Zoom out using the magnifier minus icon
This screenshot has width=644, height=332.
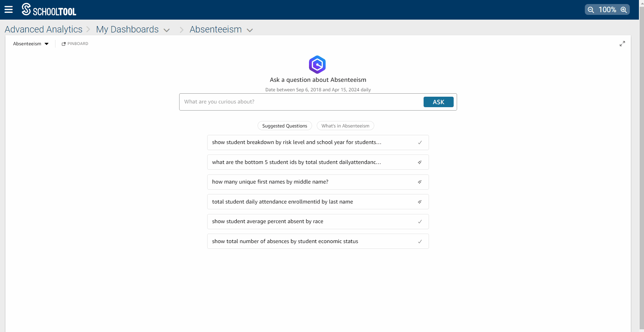tap(591, 10)
